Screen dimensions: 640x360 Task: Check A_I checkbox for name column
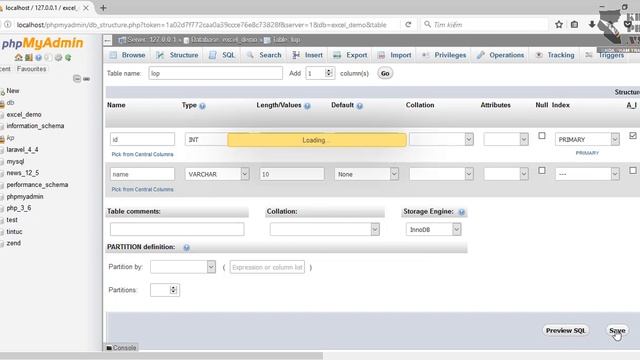(633, 170)
